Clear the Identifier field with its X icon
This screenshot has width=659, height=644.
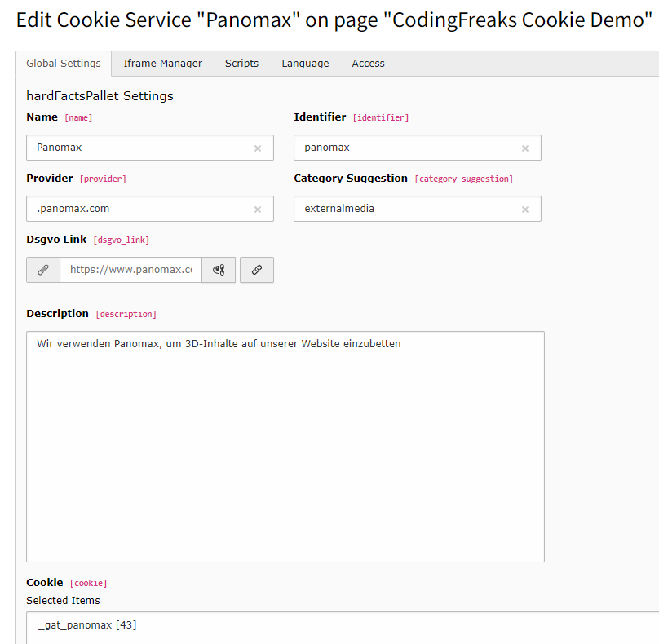tap(525, 148)
